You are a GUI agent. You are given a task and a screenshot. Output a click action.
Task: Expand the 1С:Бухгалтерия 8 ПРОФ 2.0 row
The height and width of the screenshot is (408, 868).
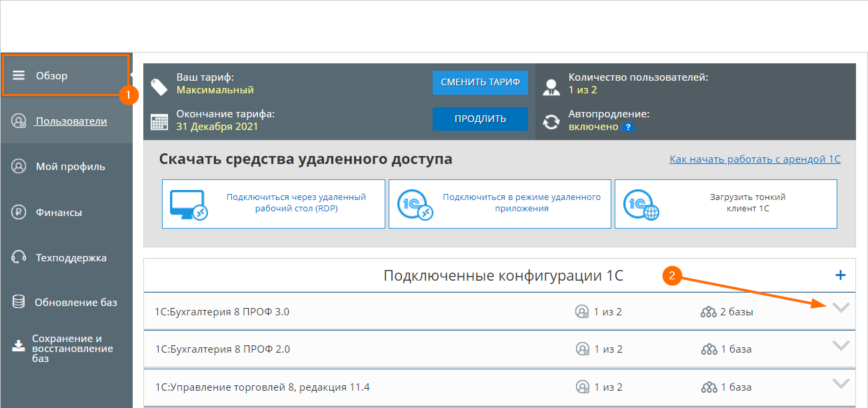click(x=841, y=346)
